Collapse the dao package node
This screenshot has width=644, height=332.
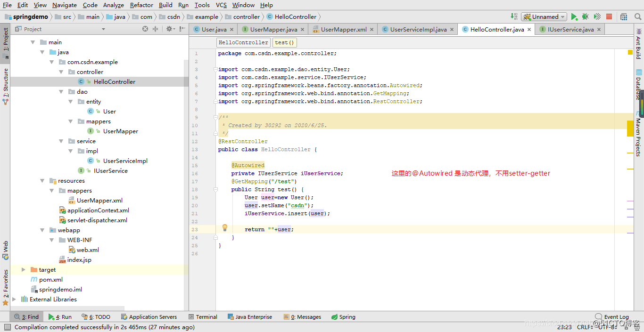click(x=61, y=92)
